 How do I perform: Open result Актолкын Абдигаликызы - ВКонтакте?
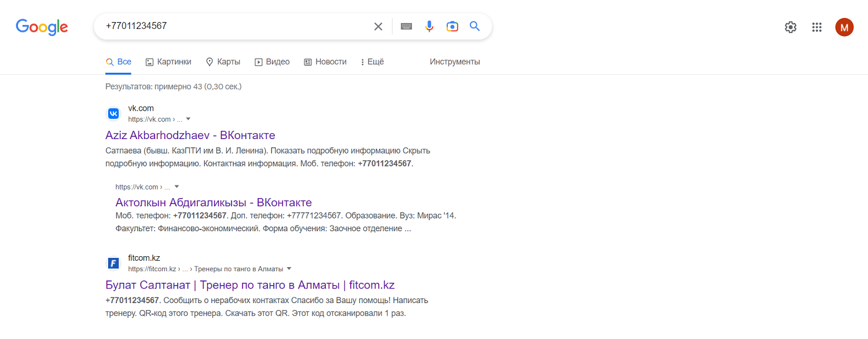coord(214,202)
